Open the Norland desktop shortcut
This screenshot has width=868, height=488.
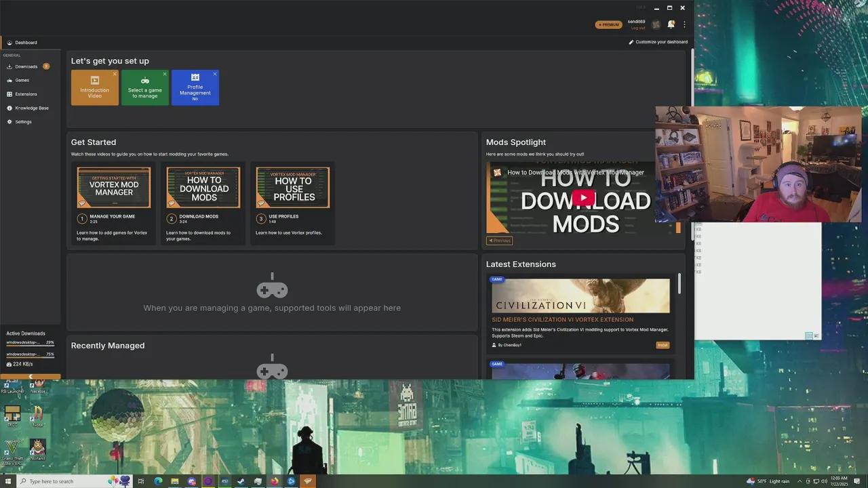(38, 450)
